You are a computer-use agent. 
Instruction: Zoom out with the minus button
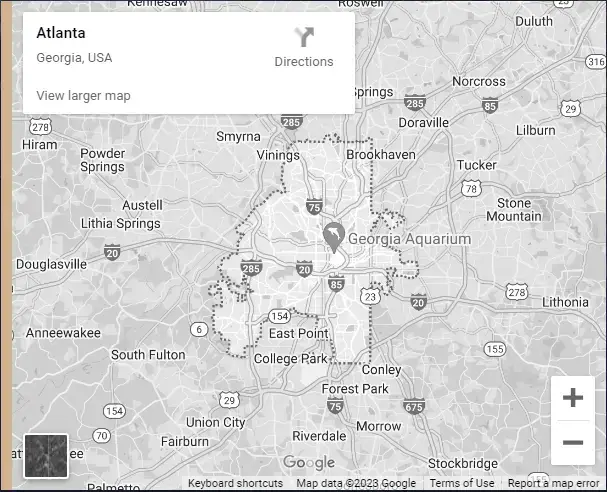click(572, 442)
